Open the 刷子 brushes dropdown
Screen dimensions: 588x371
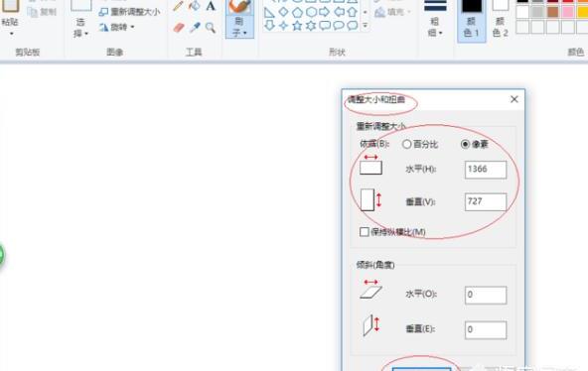(239, 27)
